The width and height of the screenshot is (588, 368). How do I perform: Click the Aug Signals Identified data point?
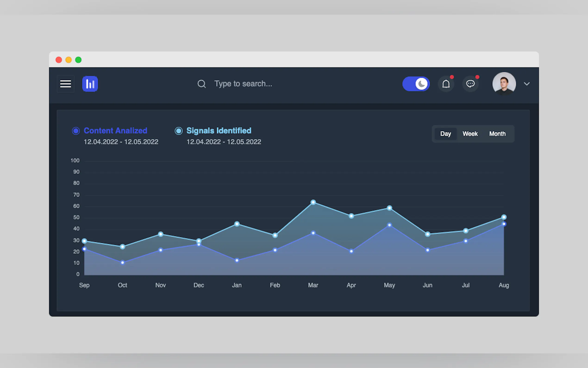[504, 217]
